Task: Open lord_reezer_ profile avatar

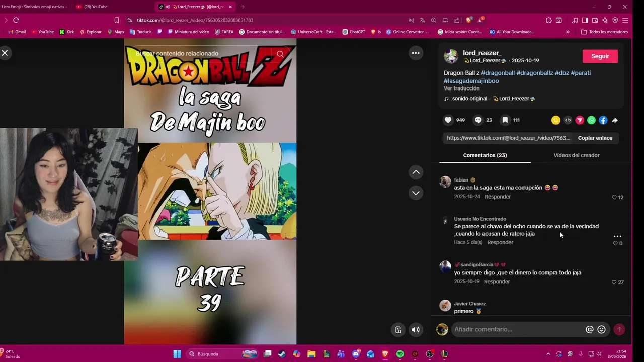Action: (x=451, y=56)
